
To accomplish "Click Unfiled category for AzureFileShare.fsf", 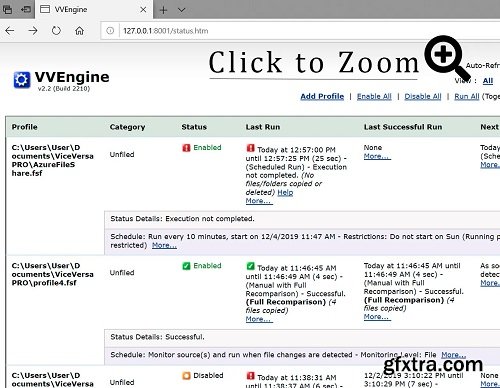I will pos(122,155).
